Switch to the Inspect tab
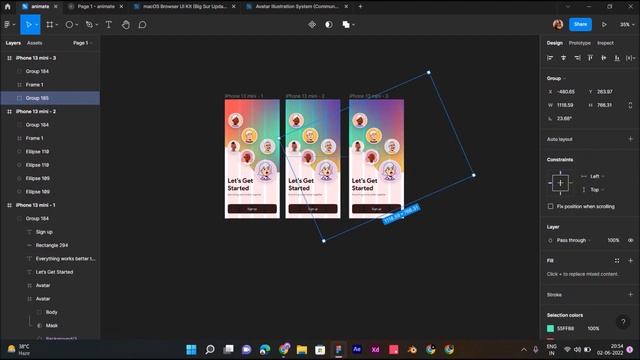640x360 pixels. pos(605,43)
